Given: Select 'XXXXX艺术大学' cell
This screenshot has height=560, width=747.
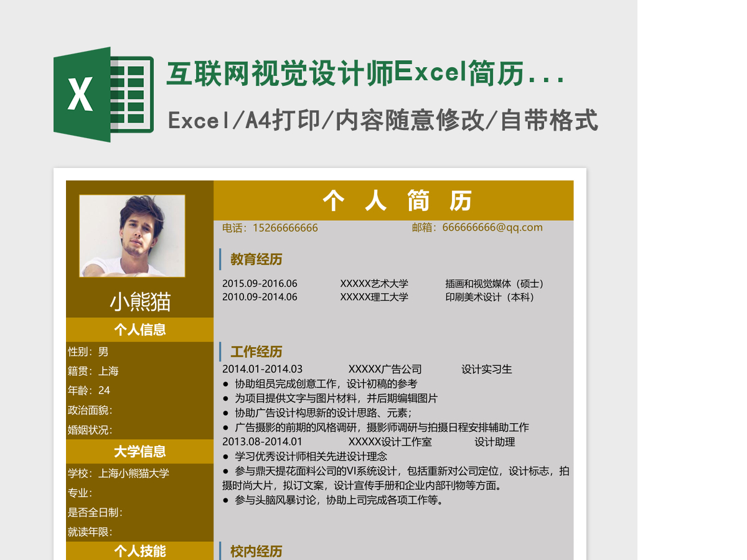Looking at the screenshot, I should coord(374,284).
